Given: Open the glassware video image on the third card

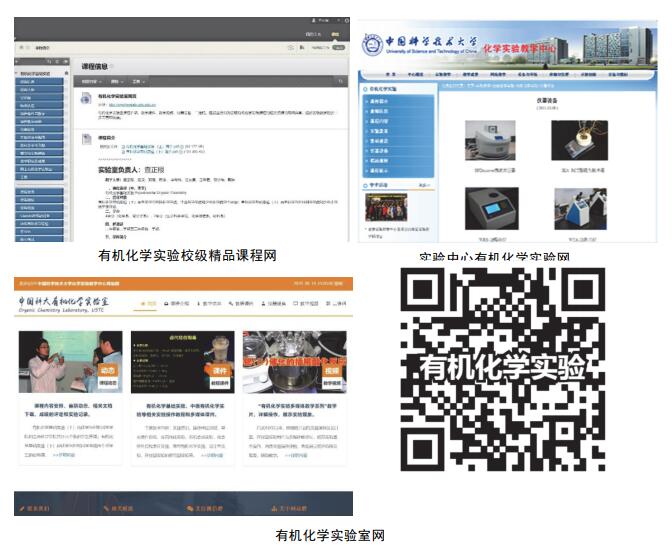Looking at the screenshot, I should click(x=295, y=362).
